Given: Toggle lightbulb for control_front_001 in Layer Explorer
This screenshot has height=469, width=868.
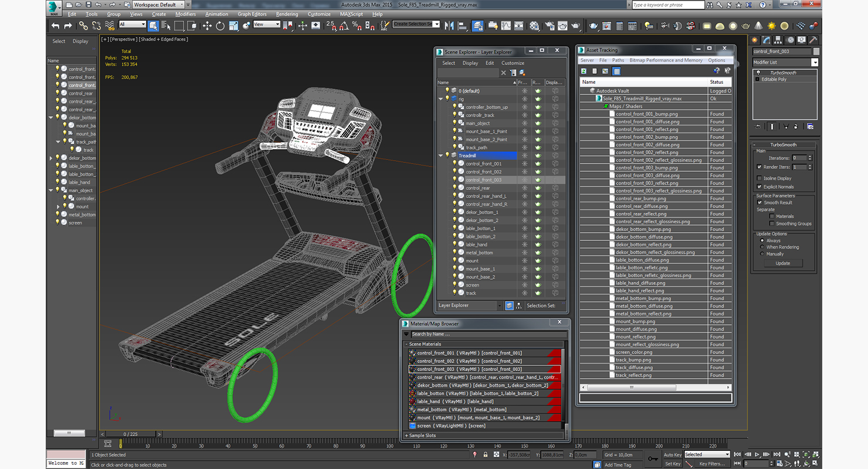Looking at the screenshot, I should click(x=454, y=164).
